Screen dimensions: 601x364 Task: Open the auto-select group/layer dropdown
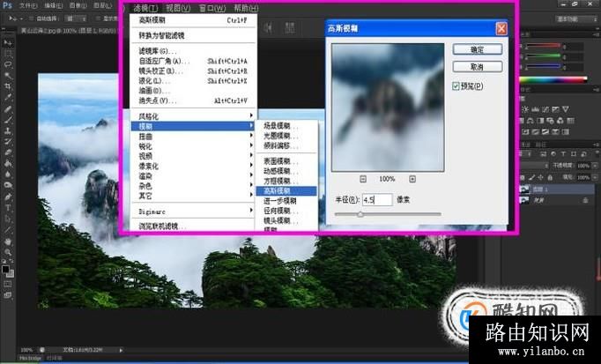(76, 19)
